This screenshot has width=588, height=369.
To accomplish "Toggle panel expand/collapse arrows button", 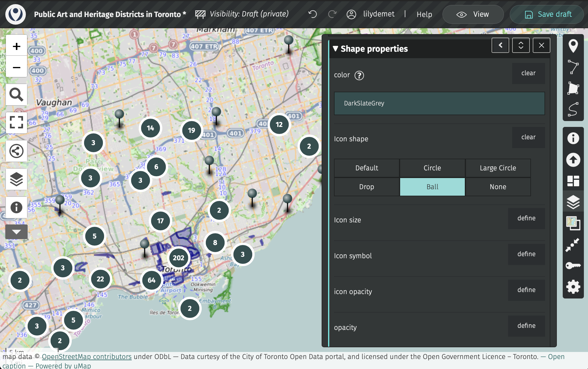I will tap(521, 45).
